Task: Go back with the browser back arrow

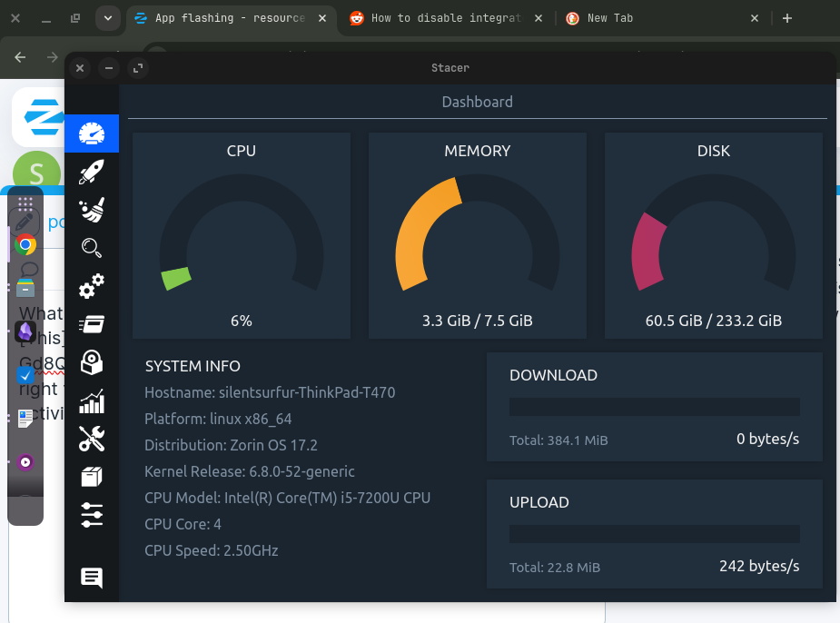Action: point(20,57)
